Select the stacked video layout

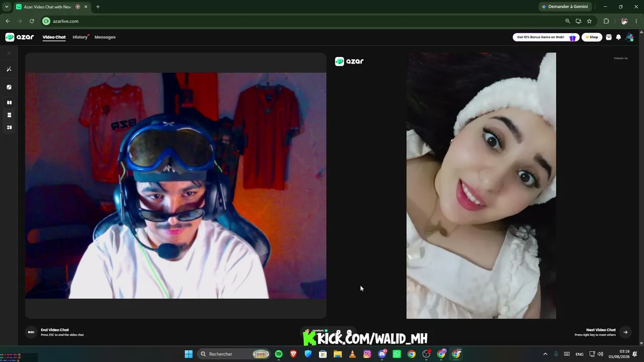[9, 115]
